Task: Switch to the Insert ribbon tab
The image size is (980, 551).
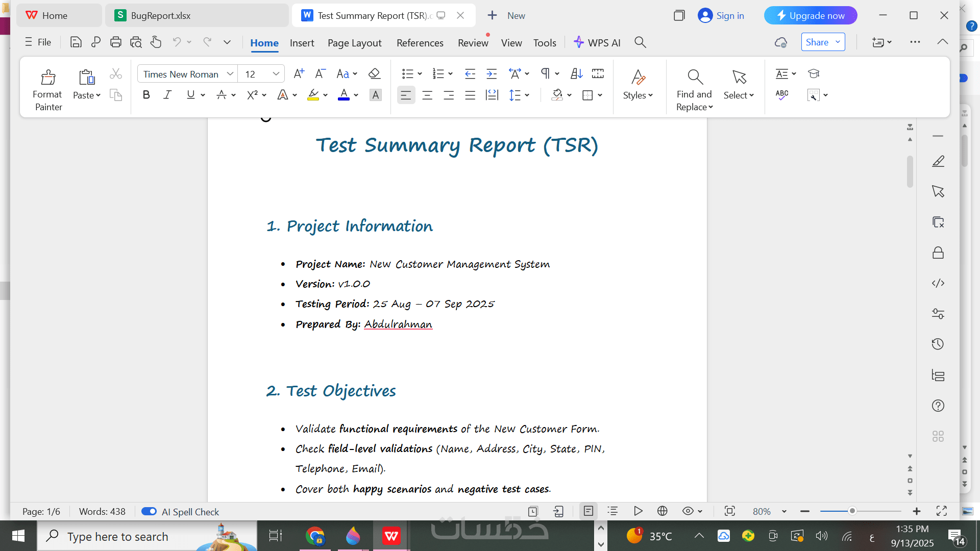Action: click(x=302, y=43)
